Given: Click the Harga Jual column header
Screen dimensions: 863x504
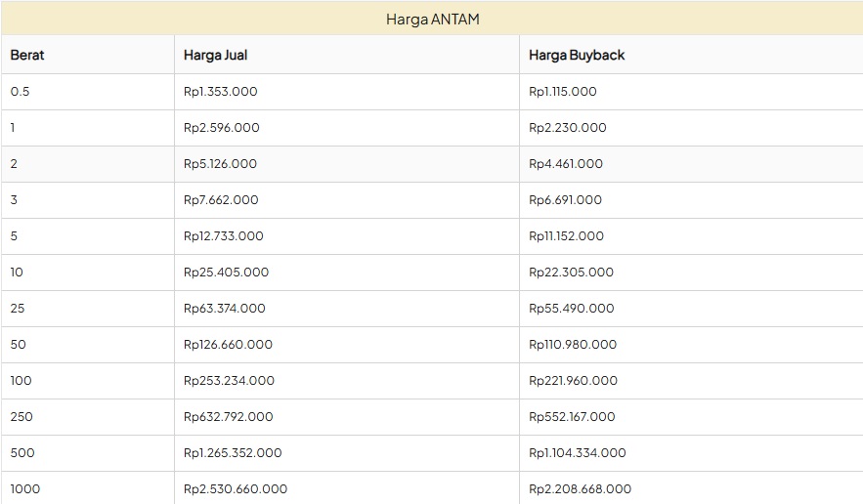Looking at the screenshot, I should [x=215, y=55].
